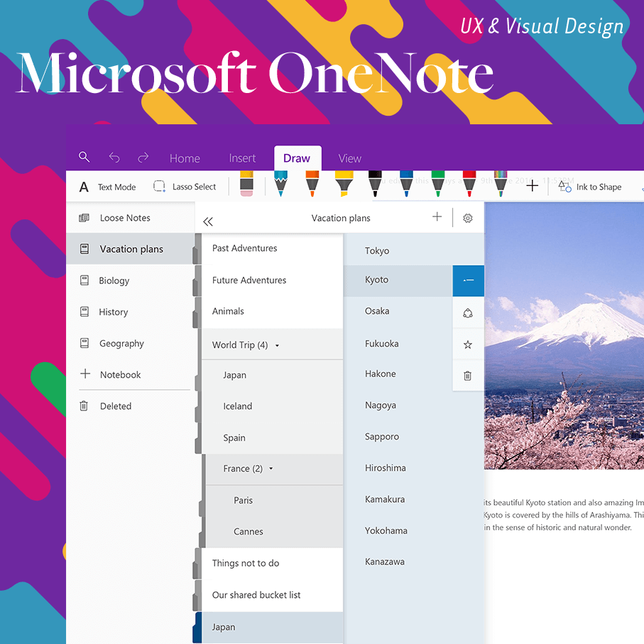This screenshot has width=644, height=644.
Task: Choose the Lasso Select tool
Action: click(185, 187)
